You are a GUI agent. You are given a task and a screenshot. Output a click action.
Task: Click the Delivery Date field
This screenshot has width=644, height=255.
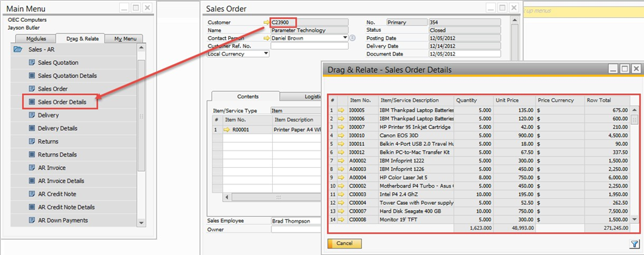[465, 46]
